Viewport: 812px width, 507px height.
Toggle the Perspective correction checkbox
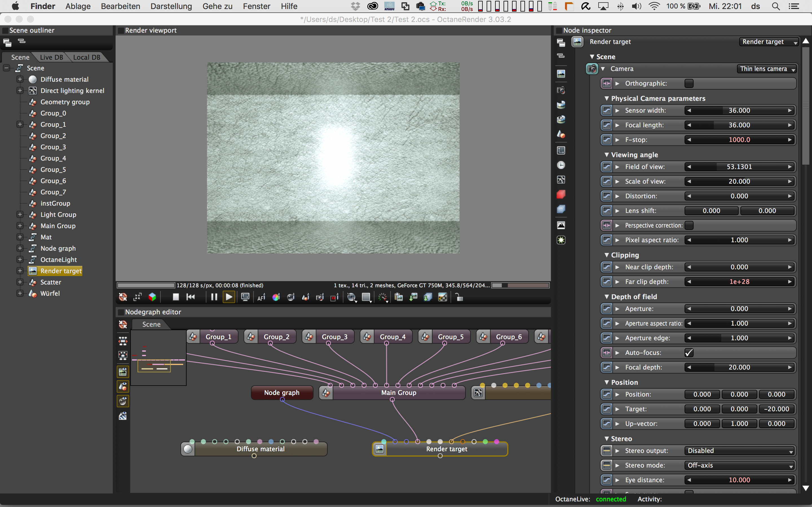pos(689,225)
